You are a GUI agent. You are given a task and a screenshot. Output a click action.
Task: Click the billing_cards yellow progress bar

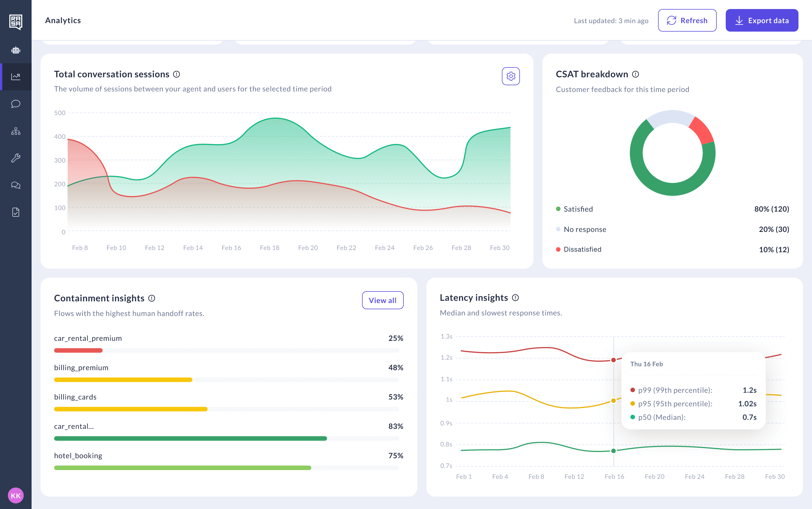tap(131, 409)
